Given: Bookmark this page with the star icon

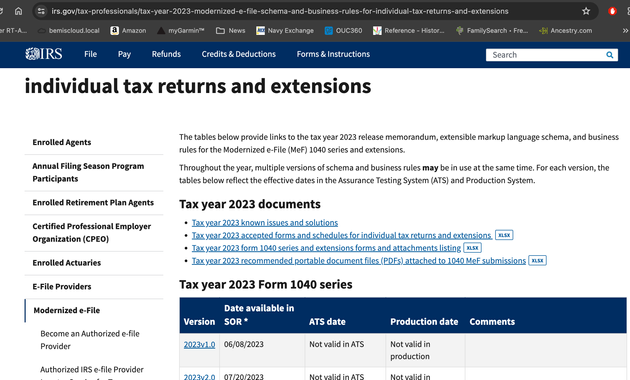Looking at the screenshot, I should [586, 11].
